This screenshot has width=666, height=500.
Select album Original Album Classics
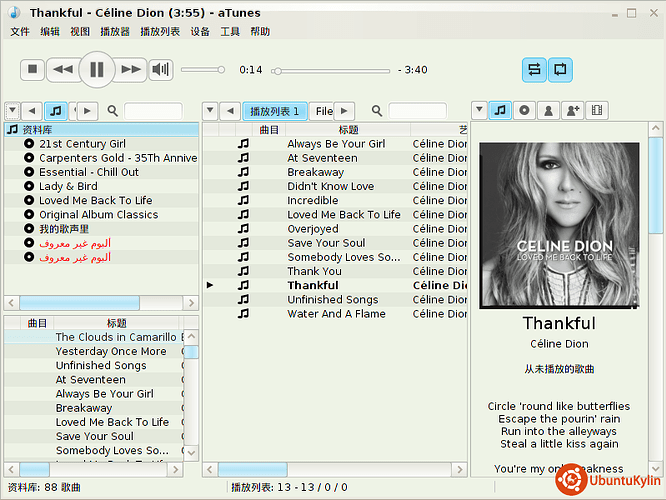pos(99,215)
